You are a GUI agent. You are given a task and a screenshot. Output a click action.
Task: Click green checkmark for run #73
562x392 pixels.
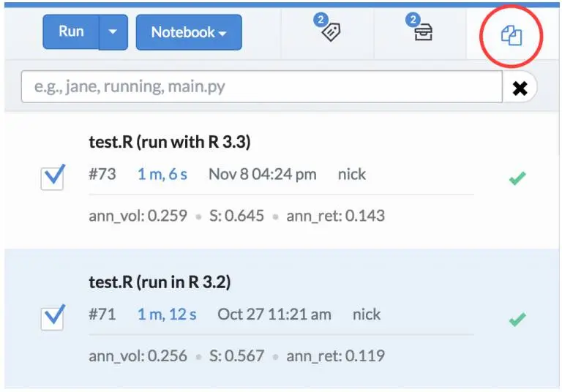517,178
